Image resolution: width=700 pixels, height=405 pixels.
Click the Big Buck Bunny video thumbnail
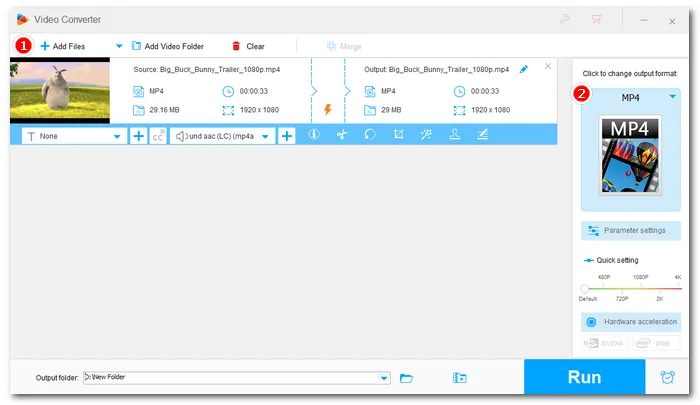pyautogui.click(x=60, y=90)
